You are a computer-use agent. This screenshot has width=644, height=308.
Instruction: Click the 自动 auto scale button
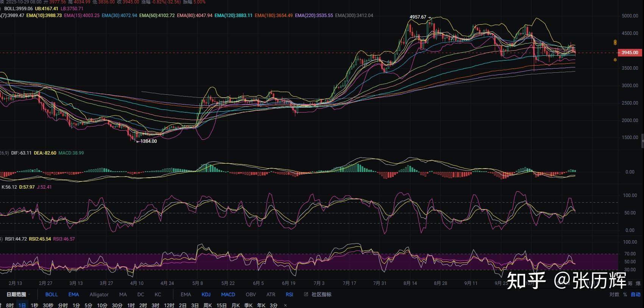(x=635, y=294)
